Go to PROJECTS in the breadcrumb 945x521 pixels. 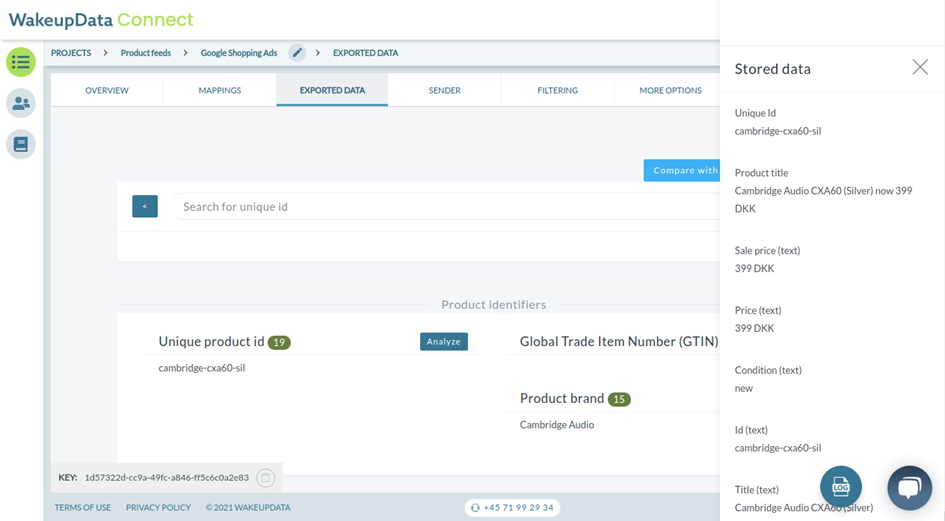coord(71,53)
